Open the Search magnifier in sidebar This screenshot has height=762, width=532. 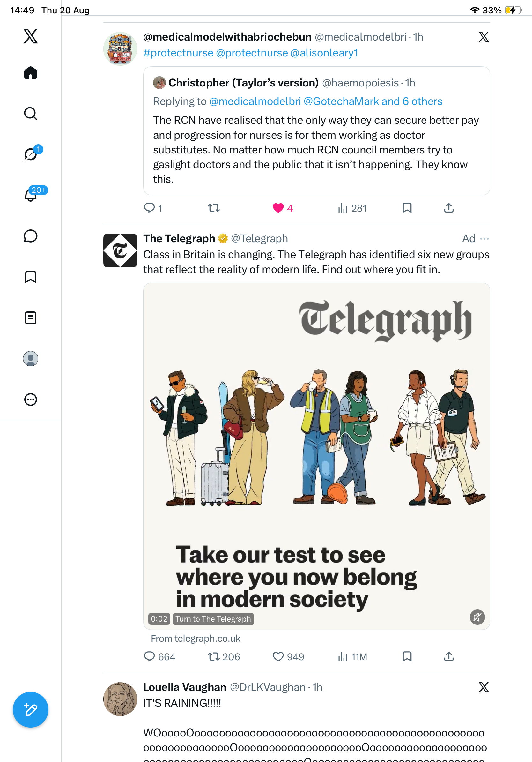(x=31, y=114)
